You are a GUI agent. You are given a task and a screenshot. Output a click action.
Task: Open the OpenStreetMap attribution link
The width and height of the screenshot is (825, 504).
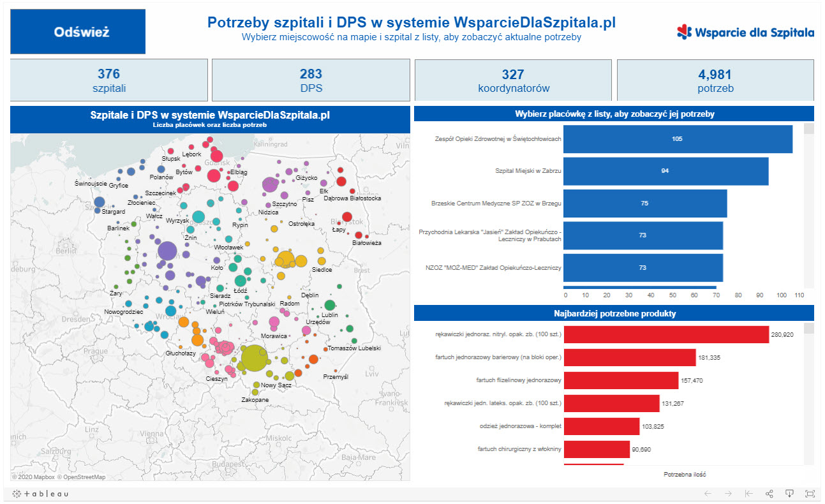[x=81, y=477]
